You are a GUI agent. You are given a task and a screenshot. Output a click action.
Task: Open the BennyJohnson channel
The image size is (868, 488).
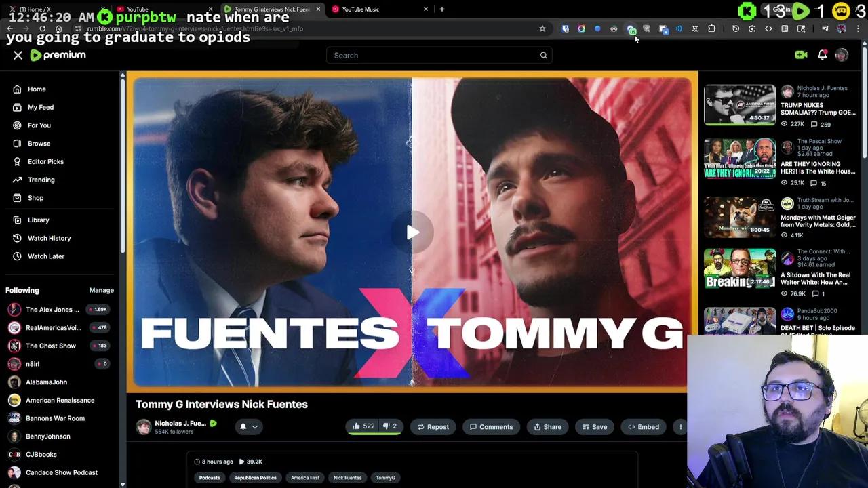(47, 436)
